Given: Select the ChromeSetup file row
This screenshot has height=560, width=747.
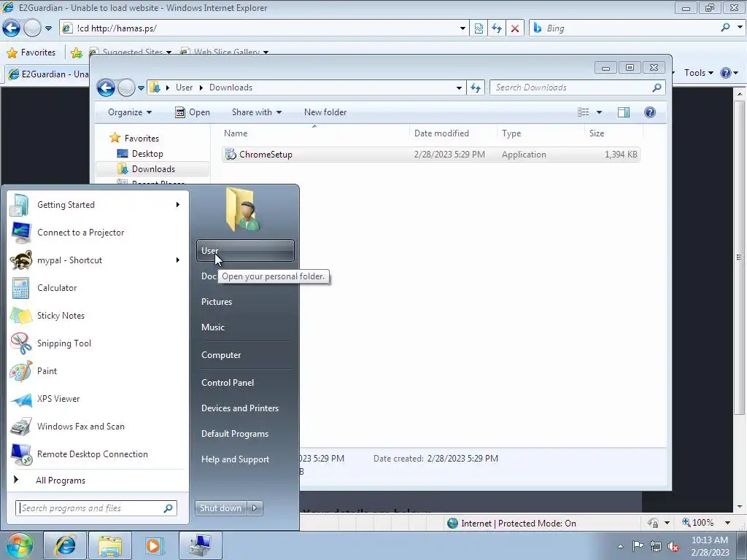Looking at the screenshot, I should 430,155.
